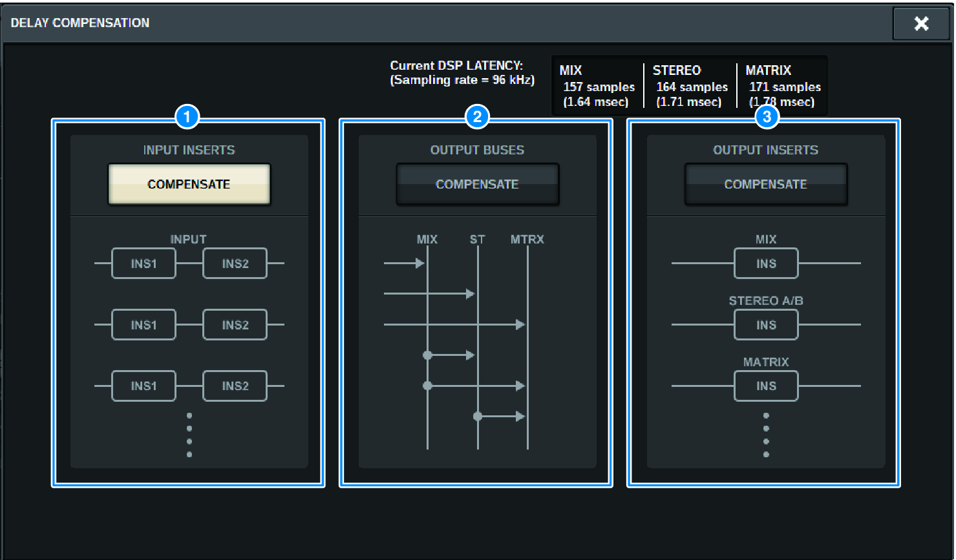Click the INS1 block in the first INPUT row

tap(143, 263)
